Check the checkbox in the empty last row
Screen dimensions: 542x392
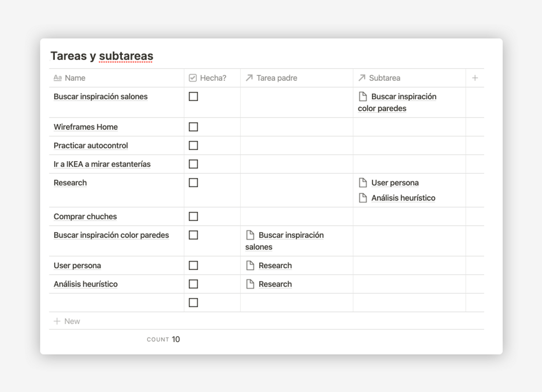[193, 303]
